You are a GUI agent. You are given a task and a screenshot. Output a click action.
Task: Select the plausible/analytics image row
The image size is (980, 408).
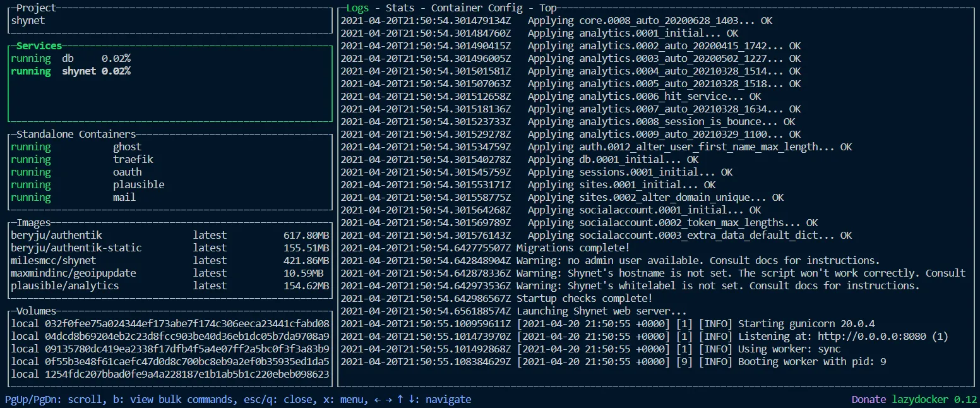pos(170,285)
